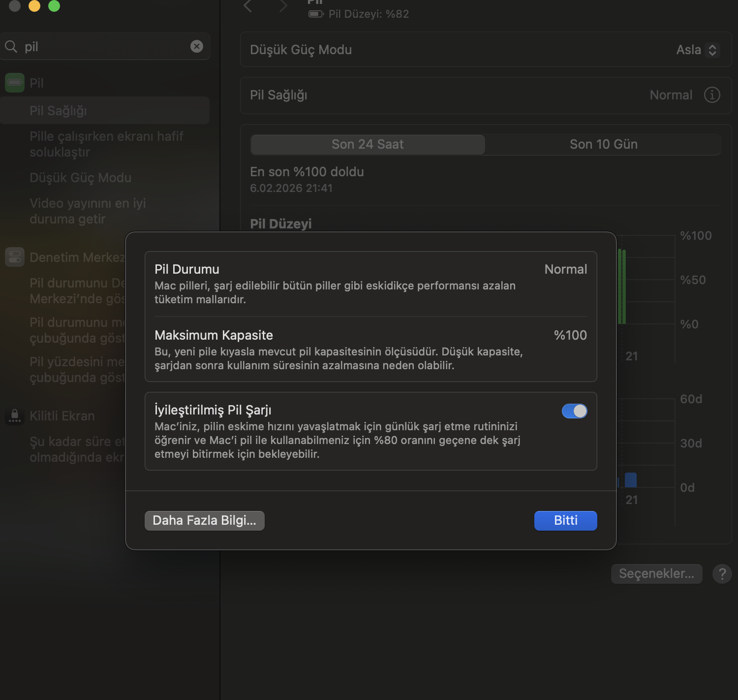
Task: Select Pil Sağlığı search result
Action: pyautogui.click(x=58, y=111)
